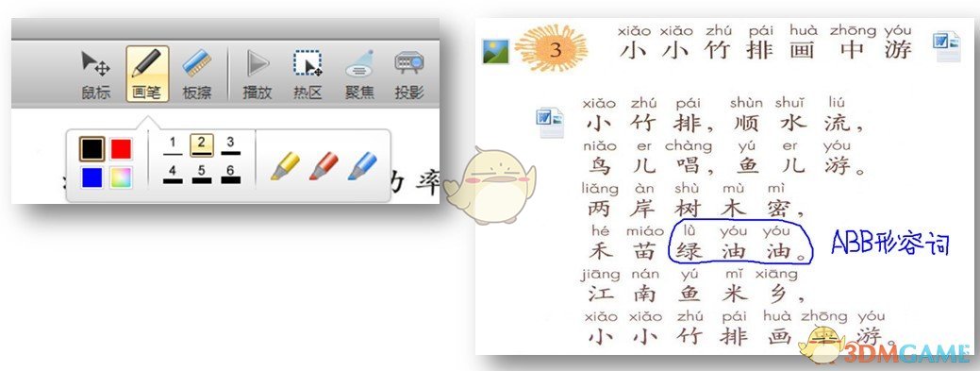Pick the blue color swatch

pos(91,177)
